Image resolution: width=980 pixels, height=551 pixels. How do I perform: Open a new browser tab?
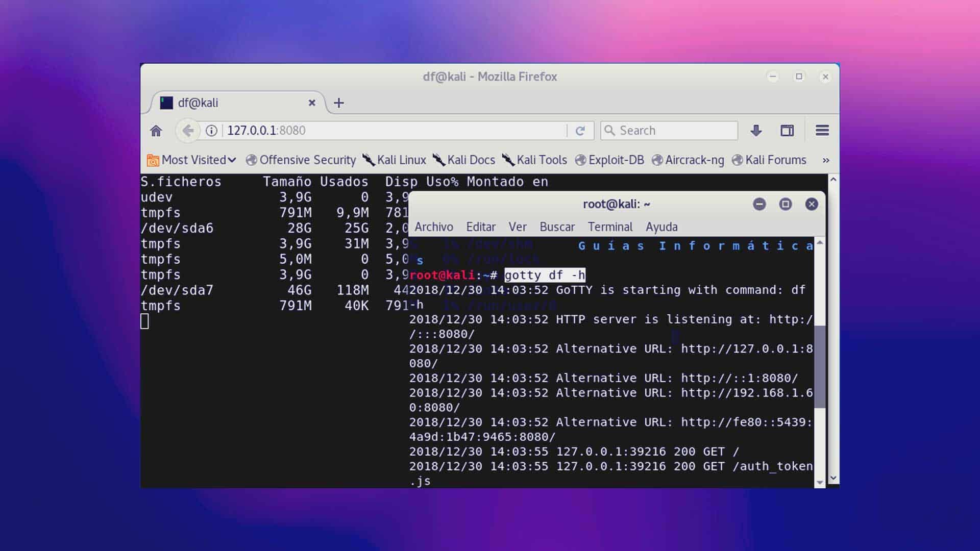(339, 103)
